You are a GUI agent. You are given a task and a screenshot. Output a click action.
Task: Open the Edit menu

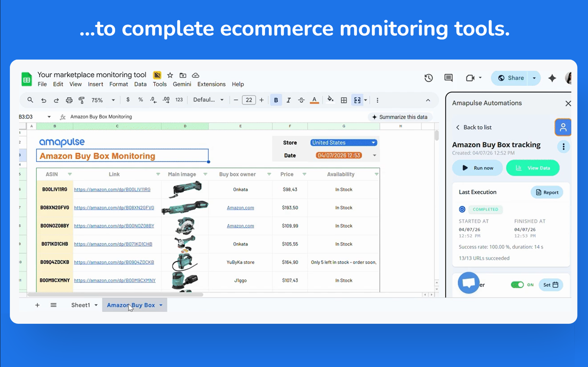(x=58, y=84)
